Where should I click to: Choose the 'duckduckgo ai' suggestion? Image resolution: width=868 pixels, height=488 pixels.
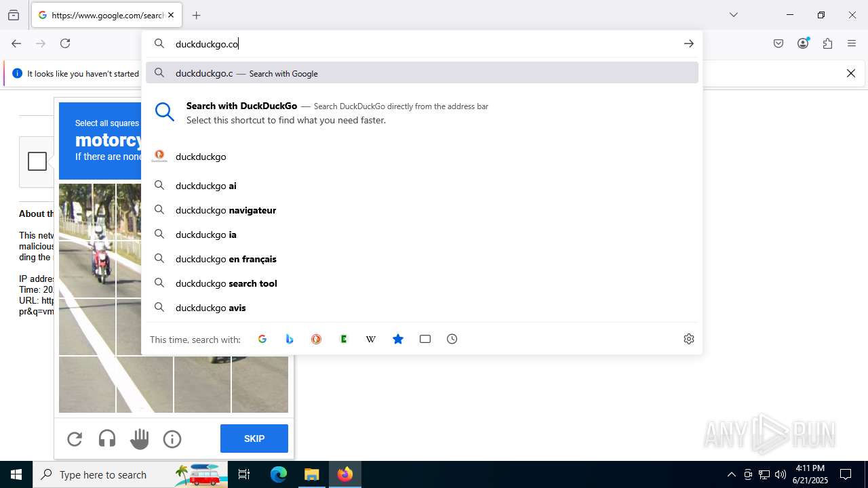coord(422,186)
